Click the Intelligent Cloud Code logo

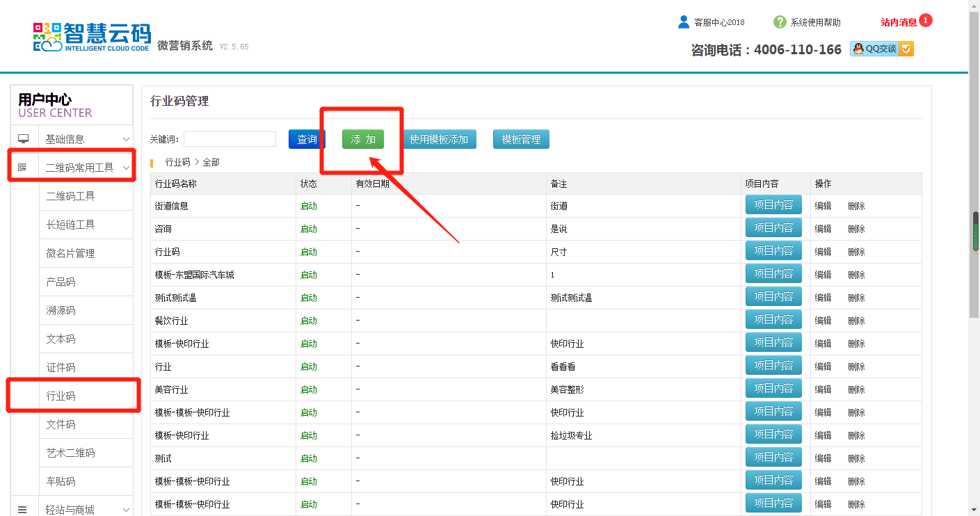pos(91,37)
